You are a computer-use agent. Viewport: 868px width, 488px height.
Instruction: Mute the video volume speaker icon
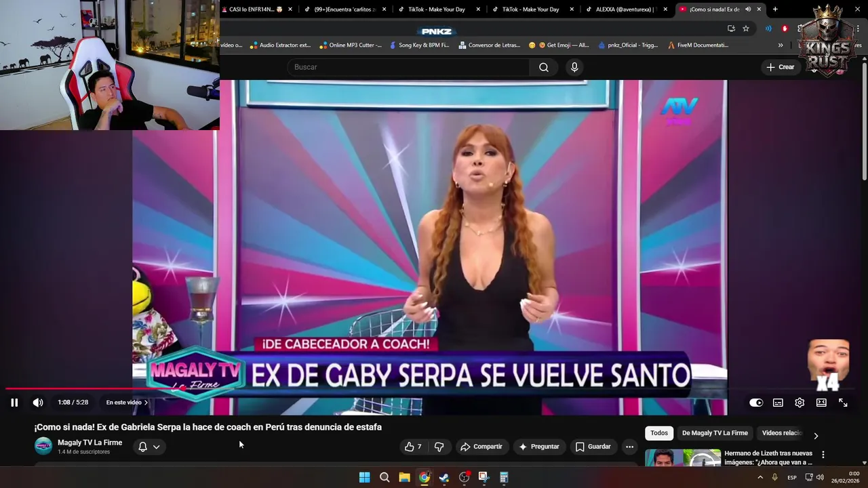[x=38, y=403]
